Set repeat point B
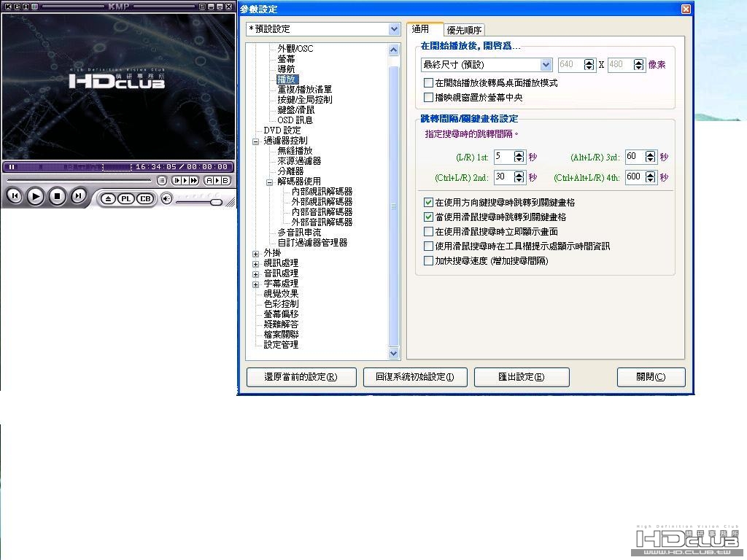 point(225,181)
